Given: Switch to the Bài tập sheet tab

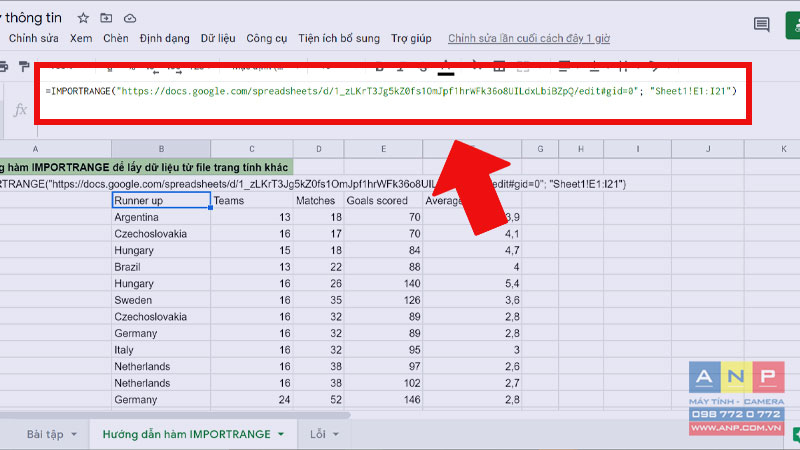Looking at the screenshot, I should pos(45,434).
